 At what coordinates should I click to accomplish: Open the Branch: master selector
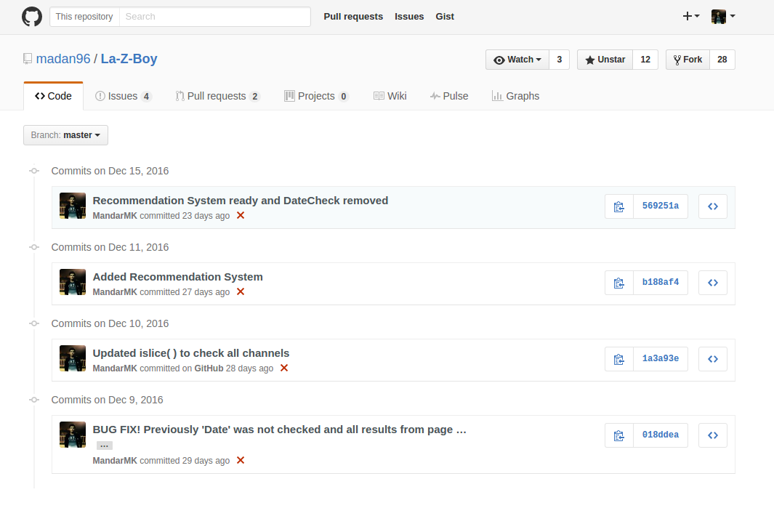[x=65, y=135]
